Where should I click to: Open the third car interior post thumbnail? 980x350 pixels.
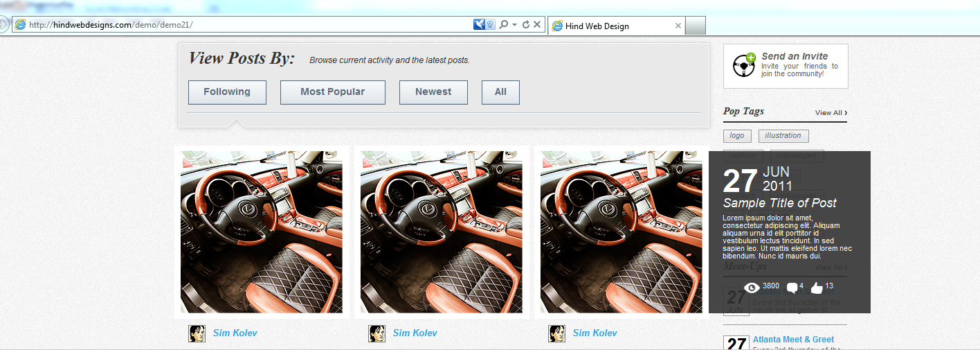tap(621, 232)
